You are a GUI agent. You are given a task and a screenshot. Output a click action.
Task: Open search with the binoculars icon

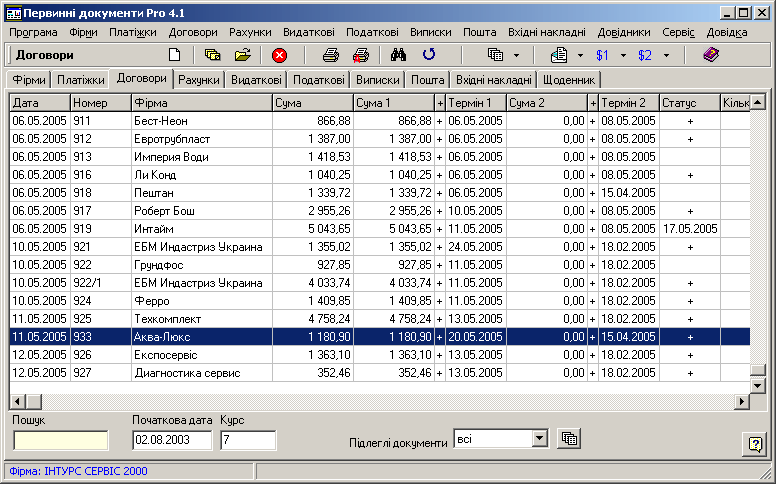pyautogui.click(x=398, y=54)
